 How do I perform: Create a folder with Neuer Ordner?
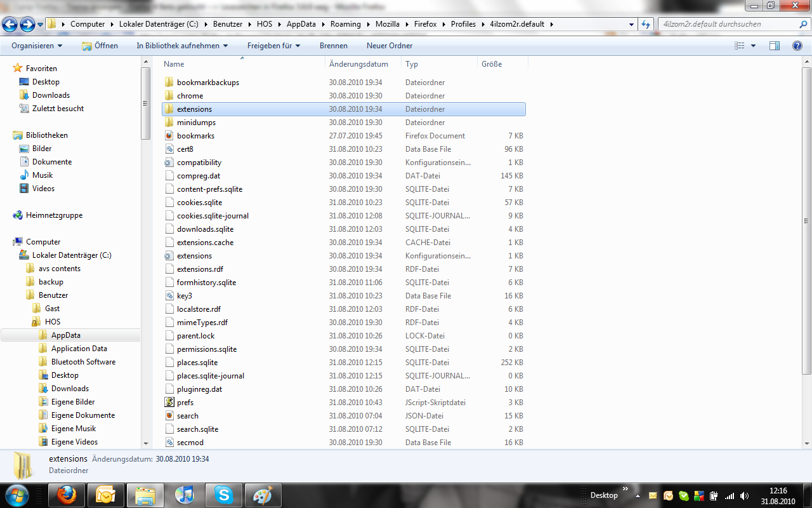390,46
